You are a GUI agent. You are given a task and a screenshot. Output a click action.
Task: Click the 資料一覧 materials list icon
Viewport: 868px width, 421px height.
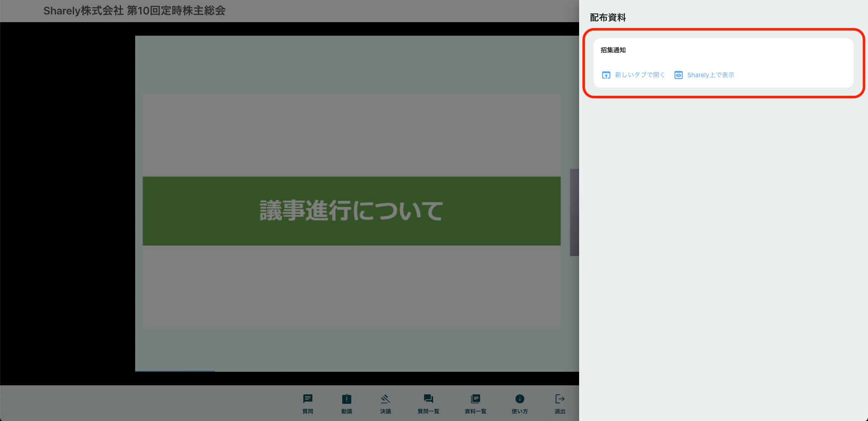tap(475, 399)
